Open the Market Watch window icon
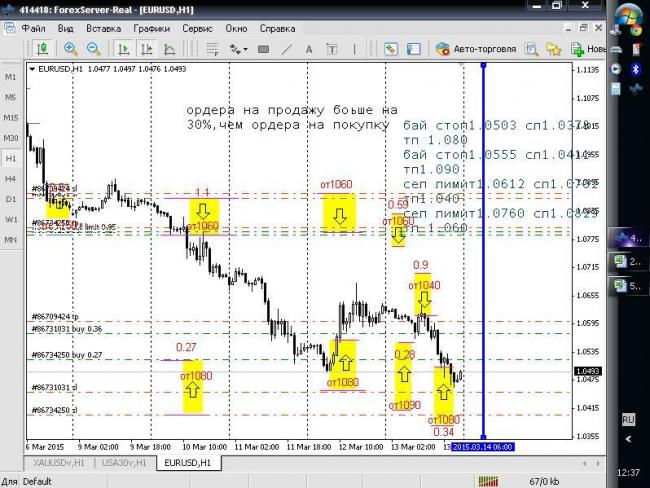 390,49
